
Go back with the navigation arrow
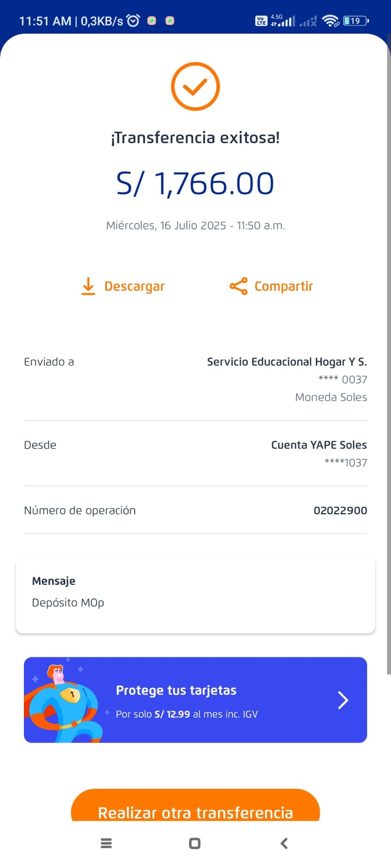(x=284, y=843)
